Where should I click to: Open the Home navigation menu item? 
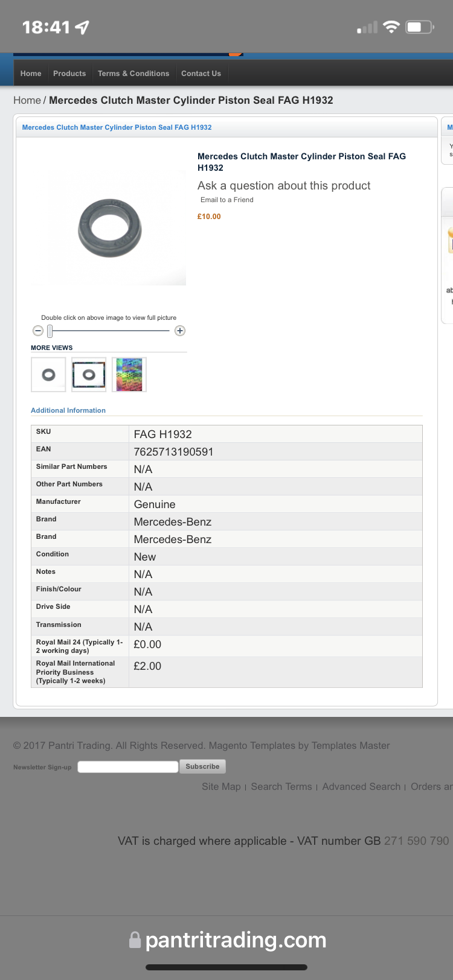[31, 74]
